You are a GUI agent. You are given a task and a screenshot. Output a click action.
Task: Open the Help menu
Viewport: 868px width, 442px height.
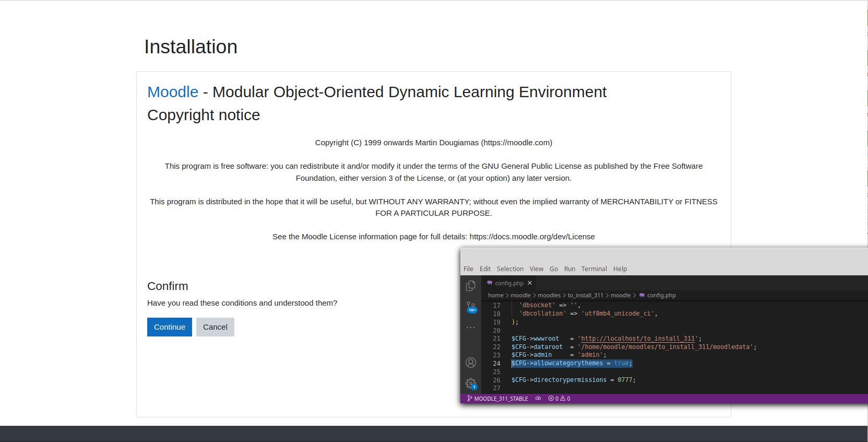pos(620,269)
